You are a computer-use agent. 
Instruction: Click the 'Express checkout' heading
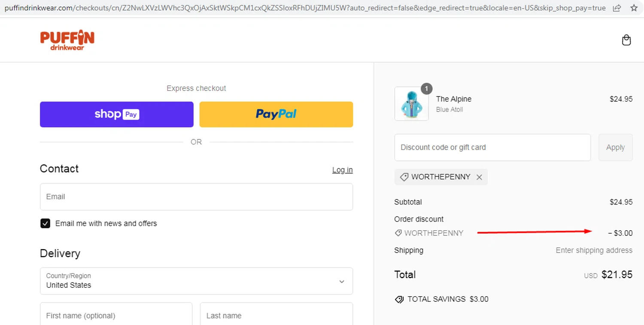196,88
